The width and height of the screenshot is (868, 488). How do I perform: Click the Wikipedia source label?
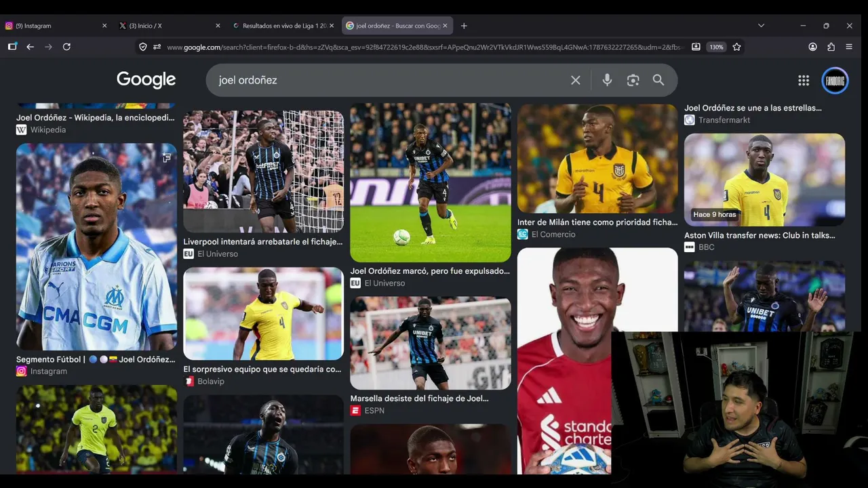(x=41, y=130)
